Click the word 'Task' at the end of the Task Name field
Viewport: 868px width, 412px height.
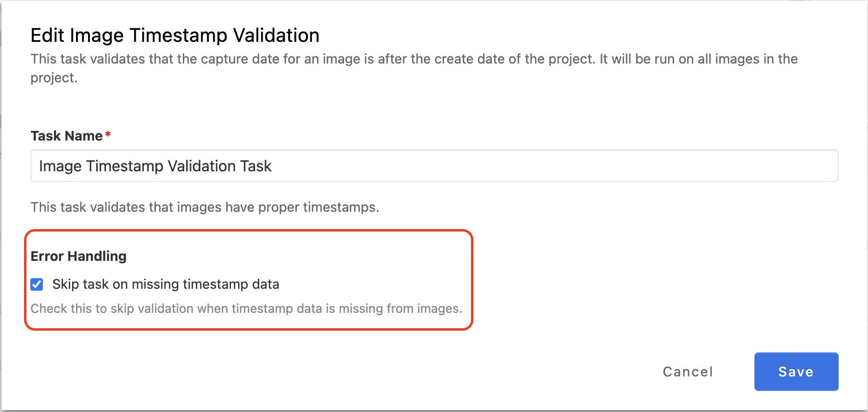256,166
